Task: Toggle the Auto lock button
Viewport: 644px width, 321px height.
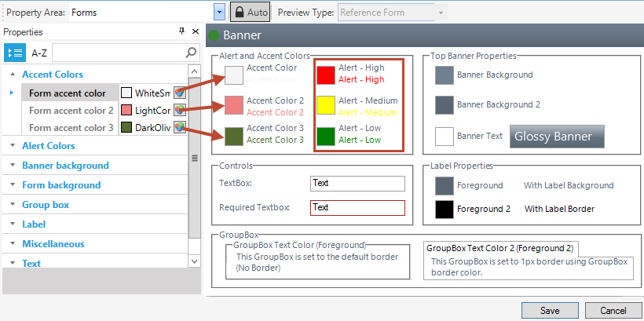Action: pyautogui.click(x=250, y=13)
